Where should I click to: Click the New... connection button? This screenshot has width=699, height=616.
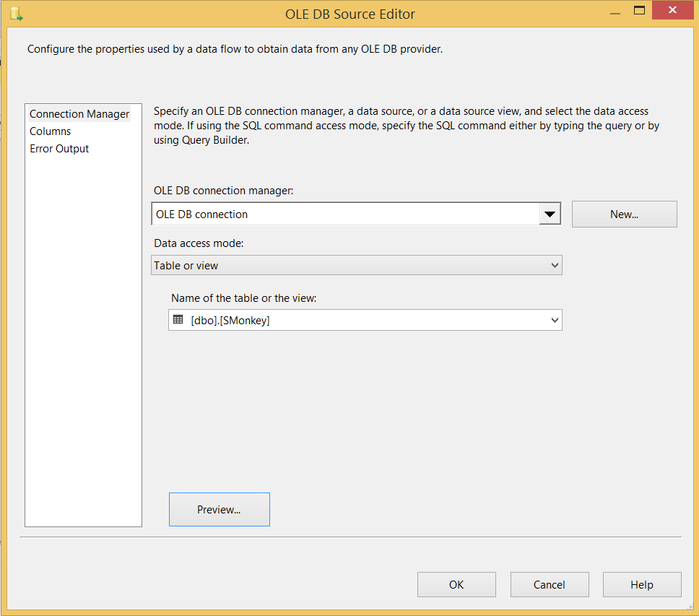(624, 214)
